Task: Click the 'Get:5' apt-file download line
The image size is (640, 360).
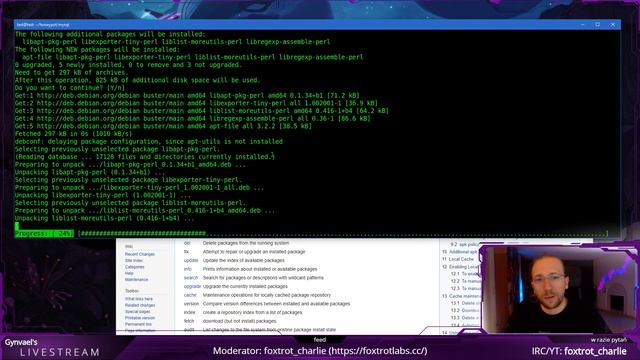Action: point(163,126)
